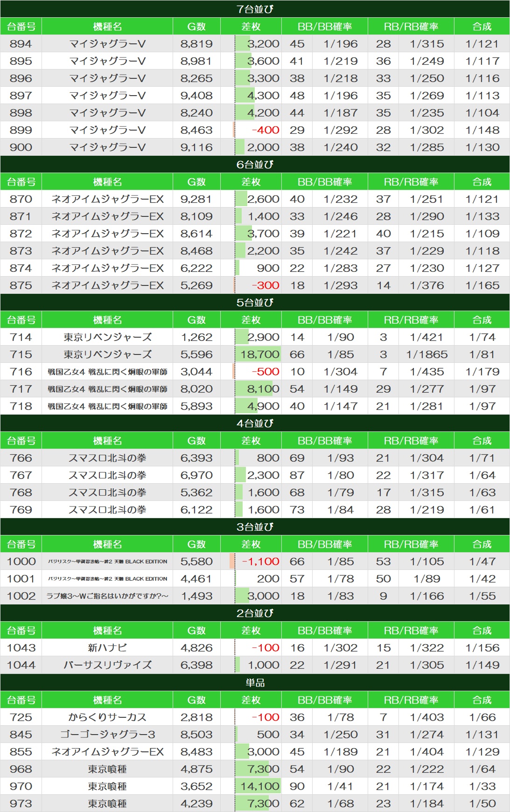Select machine number 766

21,458
